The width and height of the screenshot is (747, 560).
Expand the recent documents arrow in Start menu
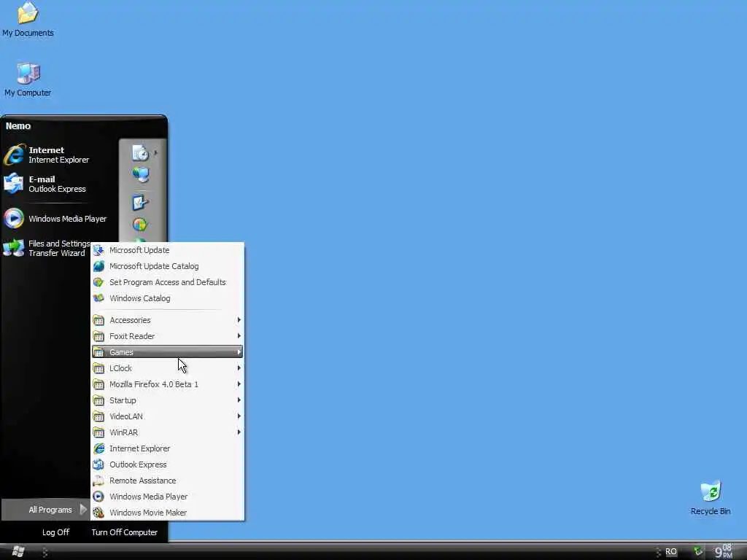tap(156, 153)
